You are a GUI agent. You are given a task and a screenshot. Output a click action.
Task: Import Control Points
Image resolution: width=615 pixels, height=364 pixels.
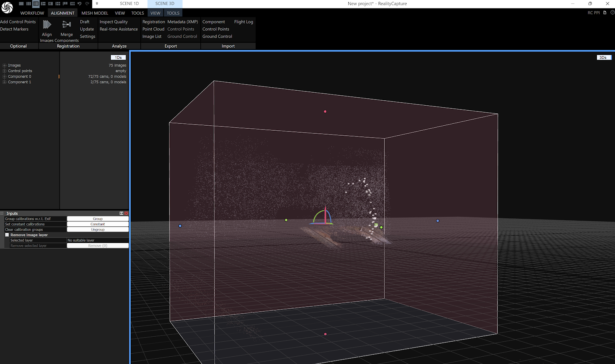pyautogui.click(x=216, y=29)
